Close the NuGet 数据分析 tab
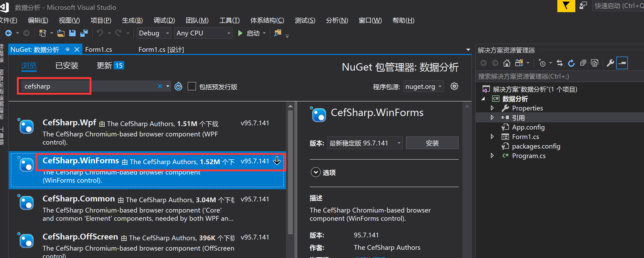The width and height of the screenshot is (644, 258). pos(77,49)
